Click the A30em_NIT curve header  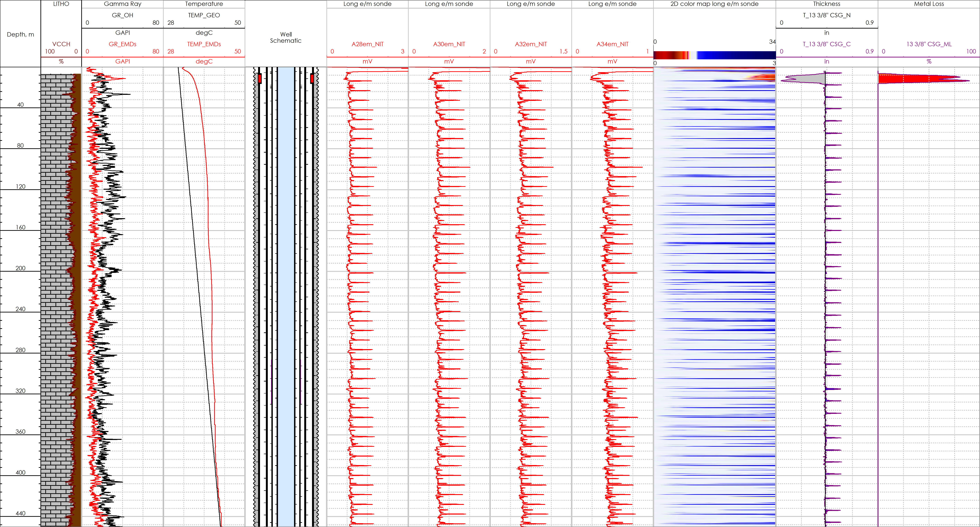(x=449, y=44)
